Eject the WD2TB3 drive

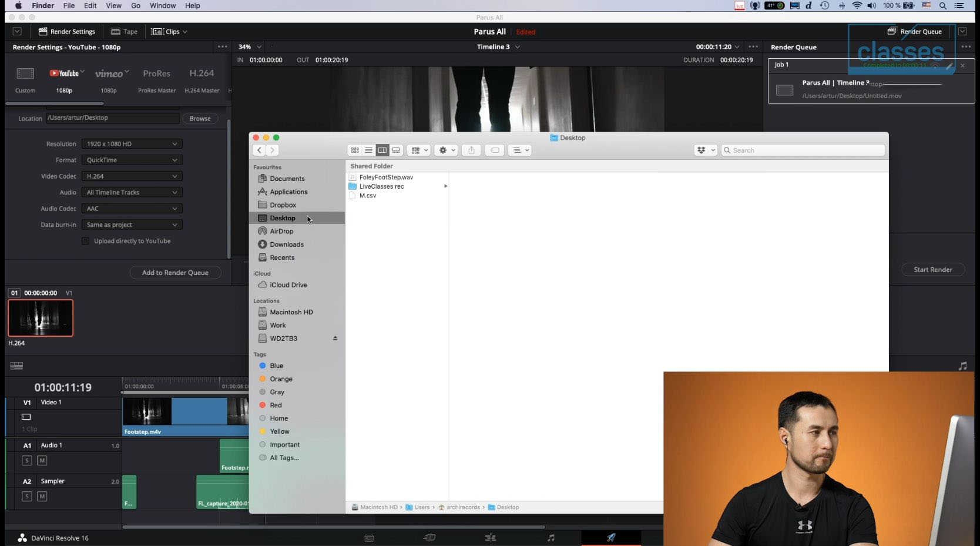click(x=335, y=339)
